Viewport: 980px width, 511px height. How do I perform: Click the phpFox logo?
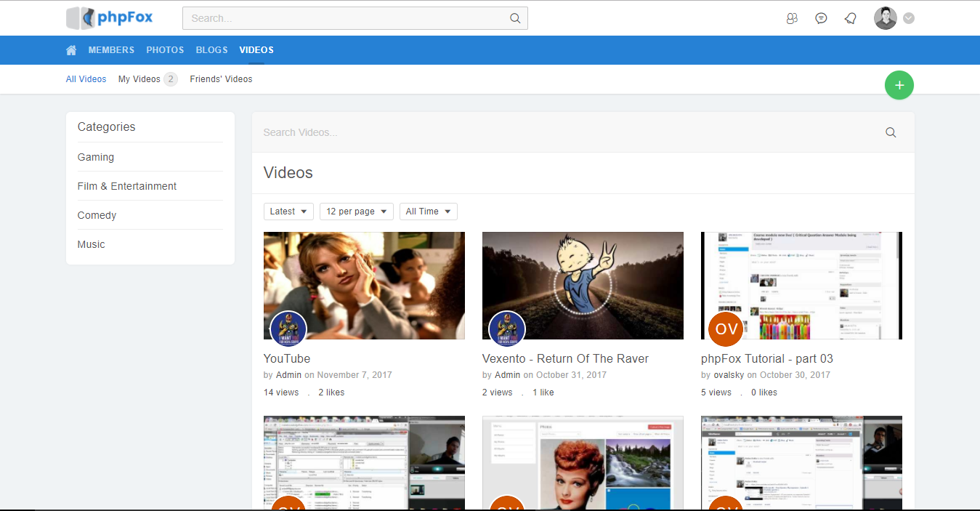pyautogui.click(x=109, y=18)
